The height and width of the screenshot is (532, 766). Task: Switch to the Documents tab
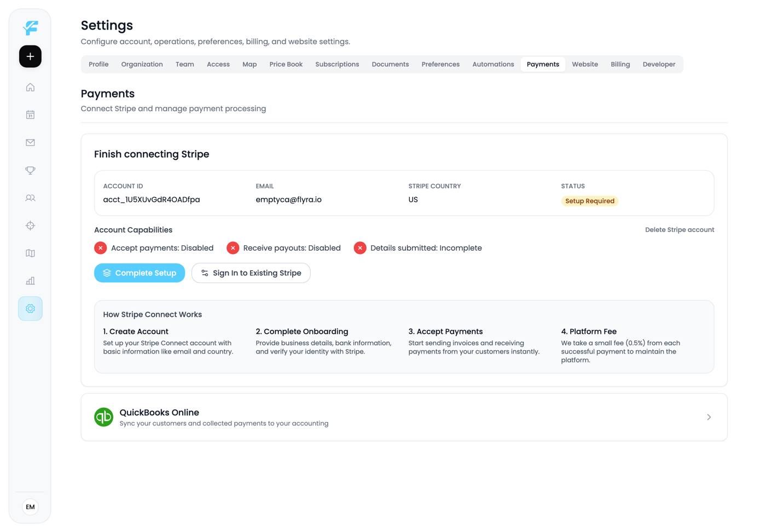[x=390, y=64]
